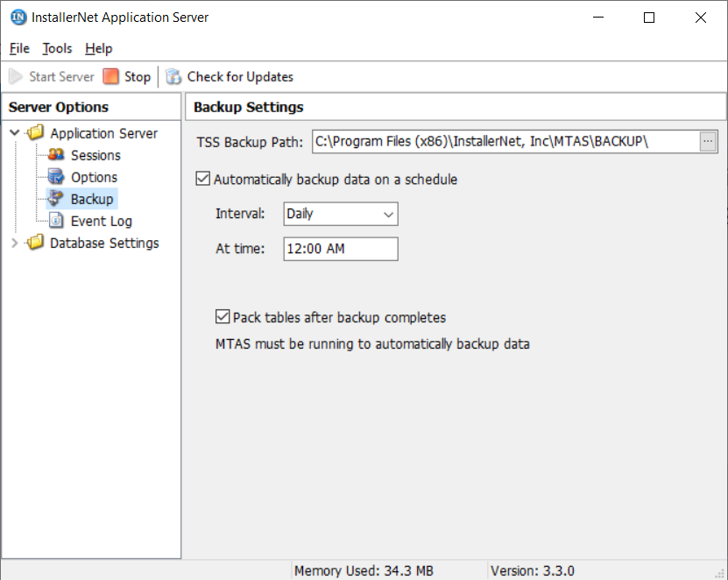
Task: Select the Backup tree item
Action: 92,199
